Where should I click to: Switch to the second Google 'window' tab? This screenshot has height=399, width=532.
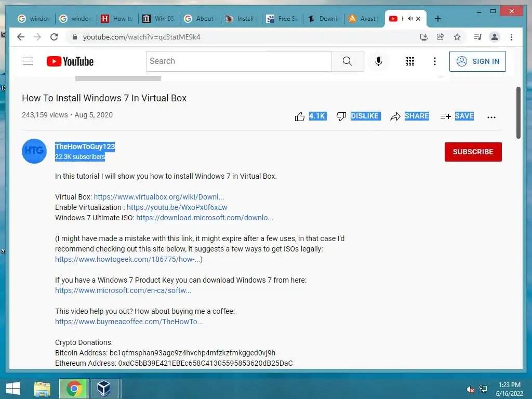point(75,19)
